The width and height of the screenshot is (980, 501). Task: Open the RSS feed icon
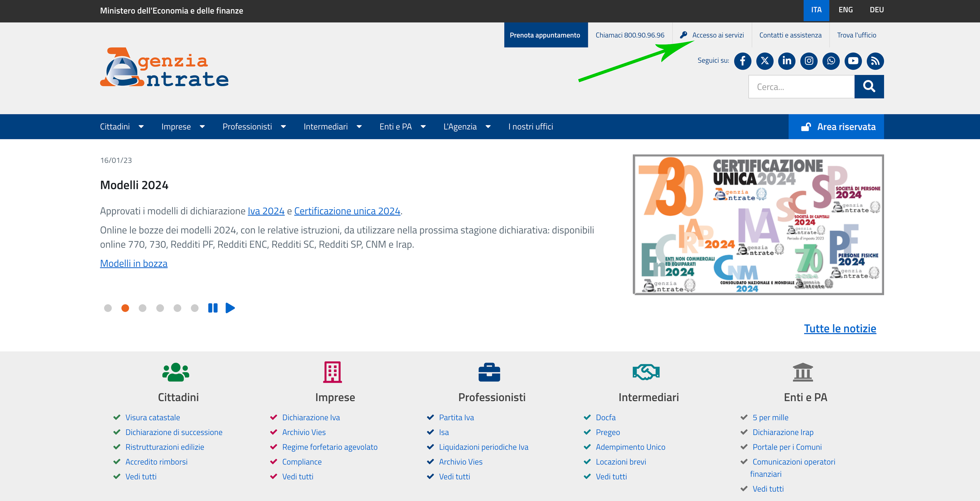click(875, 61)
